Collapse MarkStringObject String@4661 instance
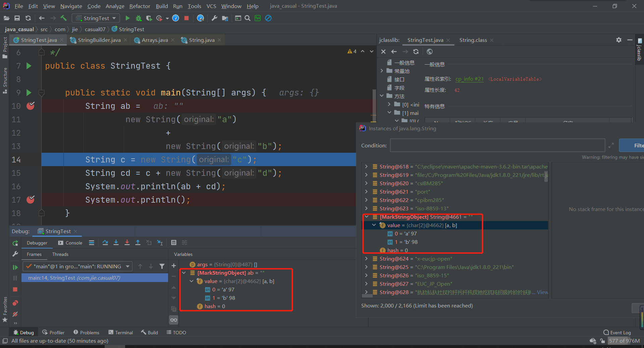 tap(367, 217)
